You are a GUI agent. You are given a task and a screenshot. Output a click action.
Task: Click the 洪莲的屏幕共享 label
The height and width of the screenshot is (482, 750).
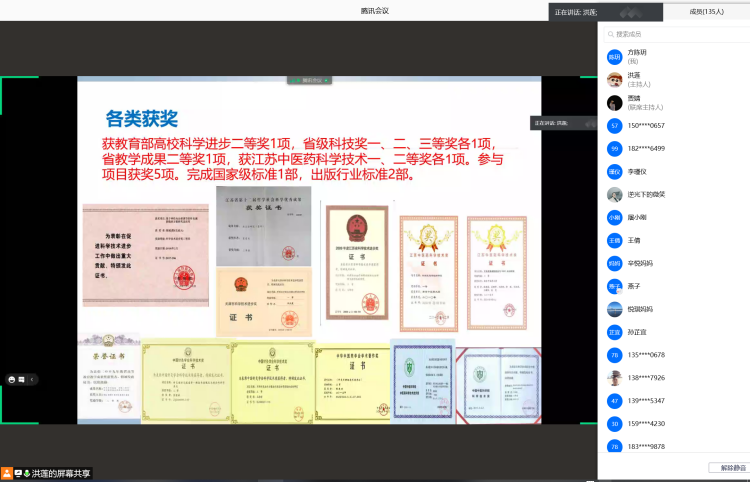coord(61,474)
